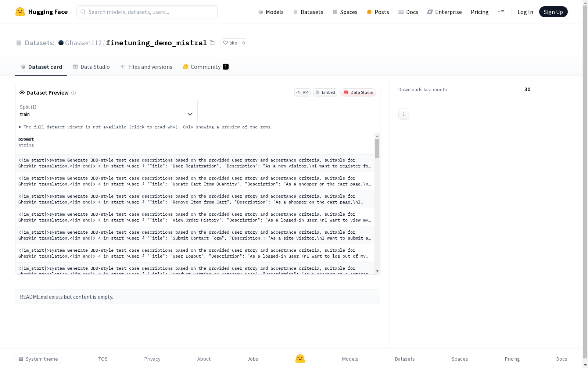The image size is (588, 368).
Task: Open Docs in top navigation
Action: (408, 12)
